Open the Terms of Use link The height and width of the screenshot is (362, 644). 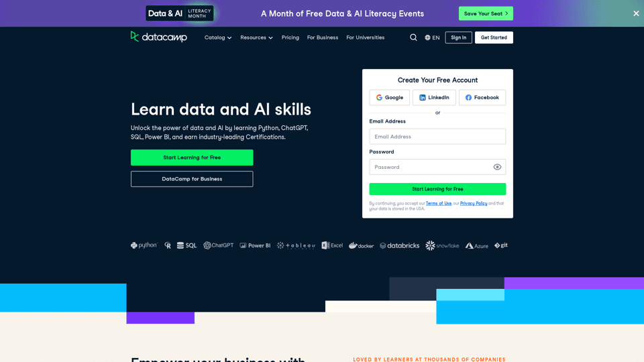(438, 203)
